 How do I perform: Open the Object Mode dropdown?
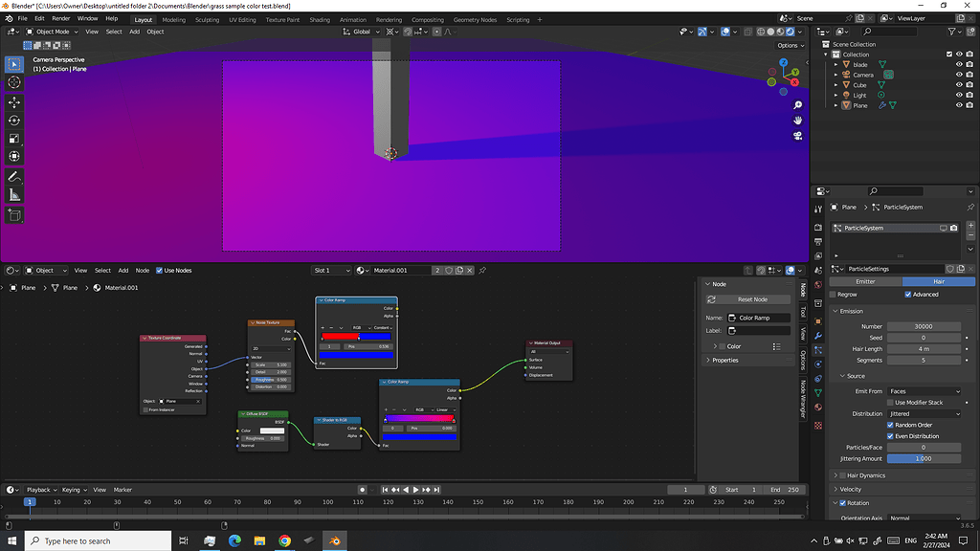tap(52, 32)
